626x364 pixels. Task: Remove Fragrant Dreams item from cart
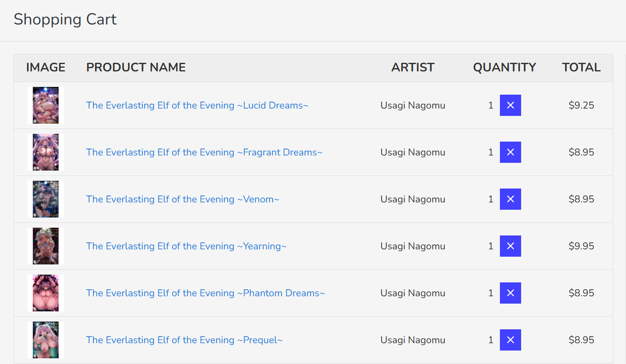(510, 152)
